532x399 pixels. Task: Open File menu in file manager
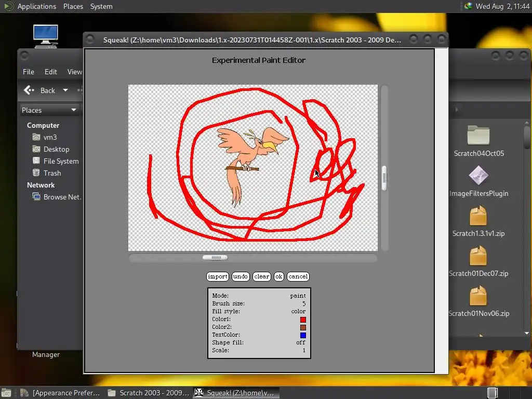(x=29, y=72)
